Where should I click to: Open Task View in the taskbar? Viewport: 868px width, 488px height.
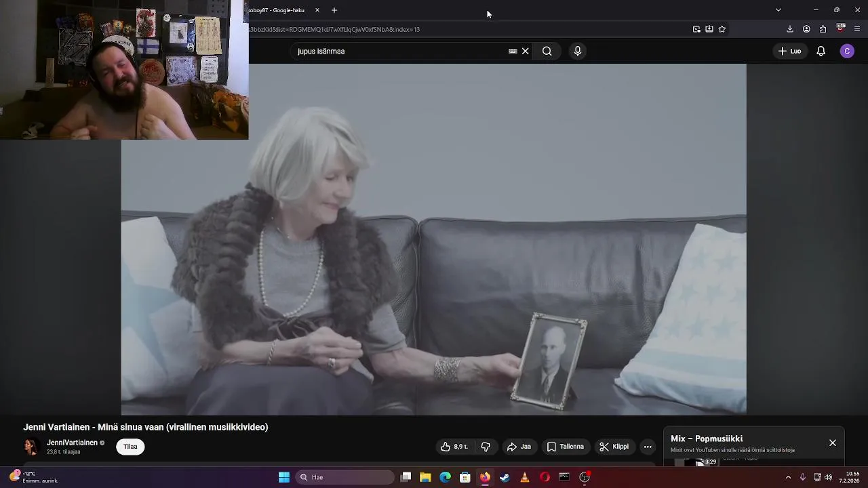[x=406, y=477]
